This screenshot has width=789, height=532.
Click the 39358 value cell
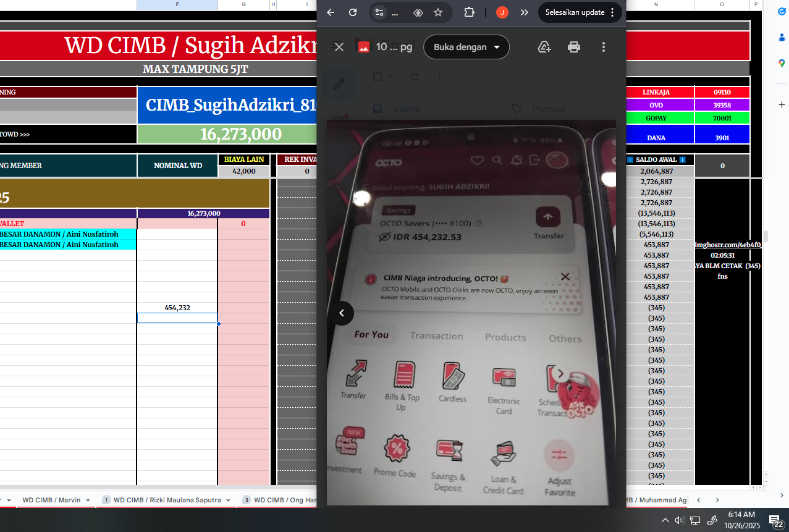722,105
